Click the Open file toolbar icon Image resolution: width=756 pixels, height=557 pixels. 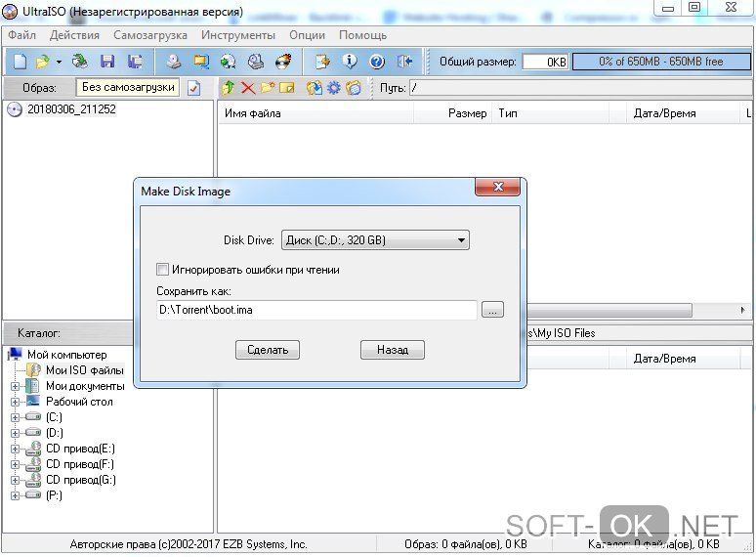click(42, 62)
